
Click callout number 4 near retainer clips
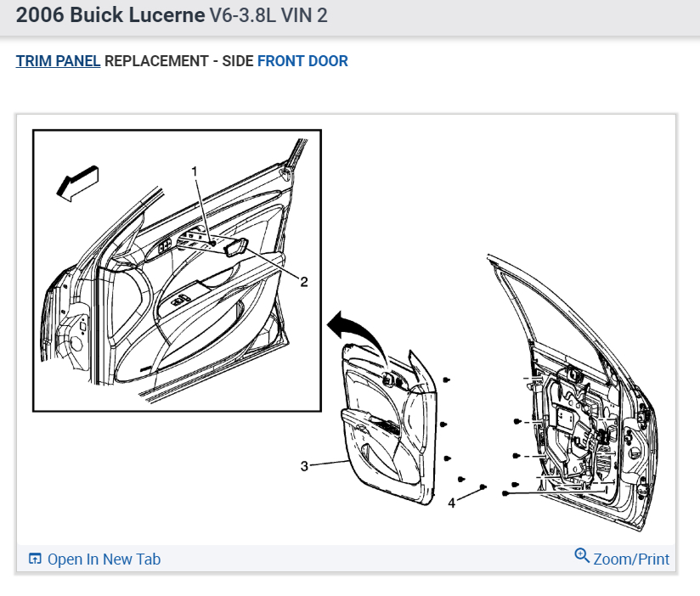point(451,503)
